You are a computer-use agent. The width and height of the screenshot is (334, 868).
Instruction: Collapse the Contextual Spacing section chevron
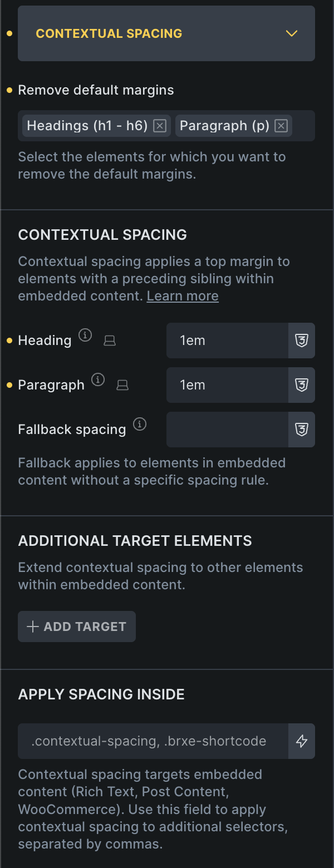pos(292,33)
